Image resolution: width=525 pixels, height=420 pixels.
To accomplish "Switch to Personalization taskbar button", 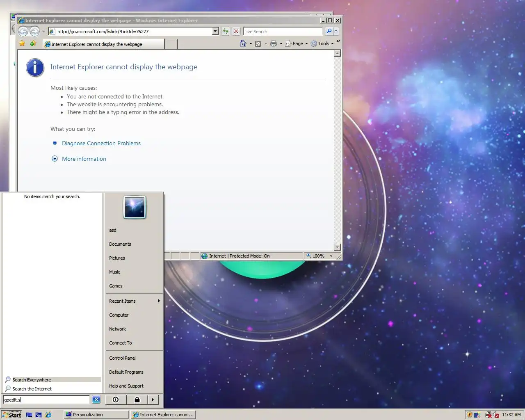I will (96, 415).
